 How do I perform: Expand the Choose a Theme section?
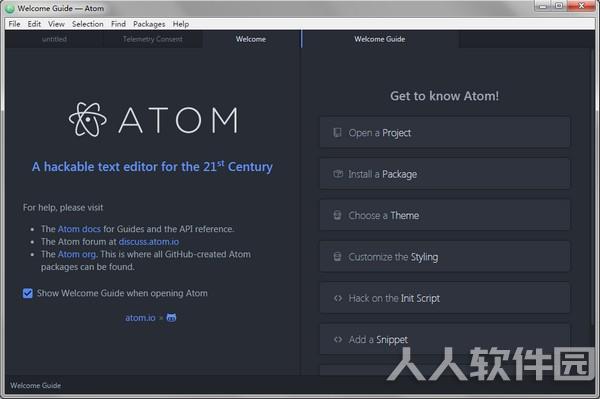click(x=445, y=215)
